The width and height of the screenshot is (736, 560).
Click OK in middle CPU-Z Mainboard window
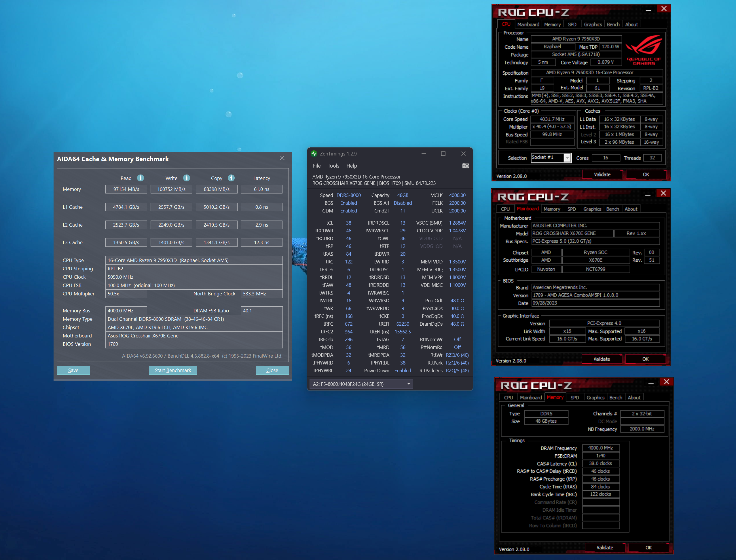click(x=645, y=359)
